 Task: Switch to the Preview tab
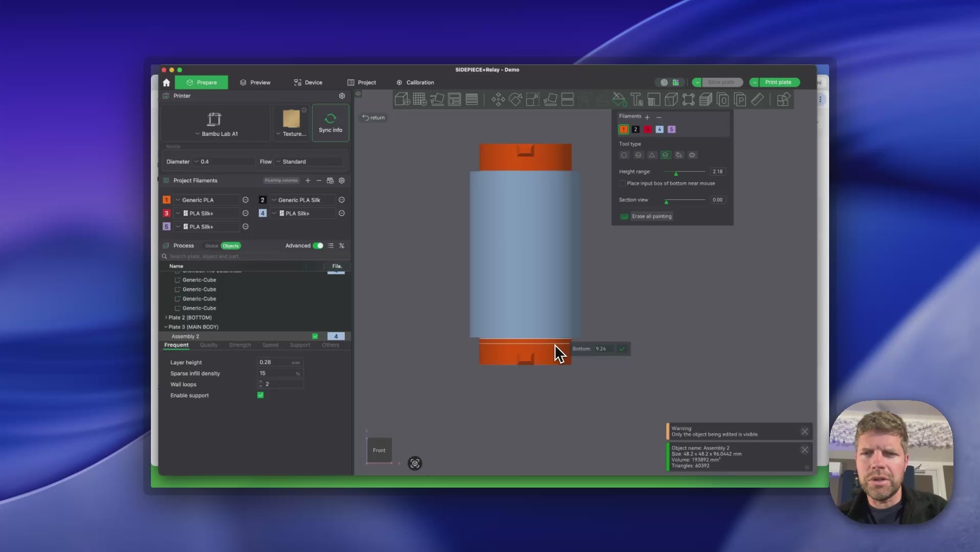(x=255, y=83)
